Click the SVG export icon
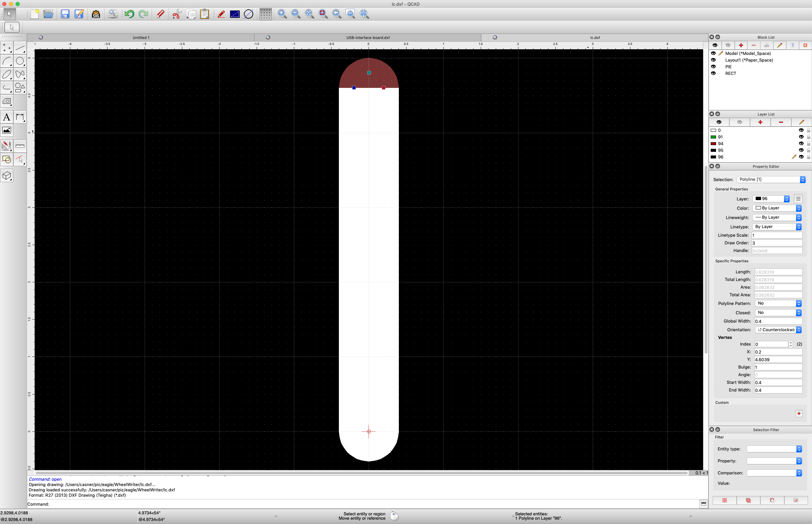812x524 pixels. [x=96, y=14]
